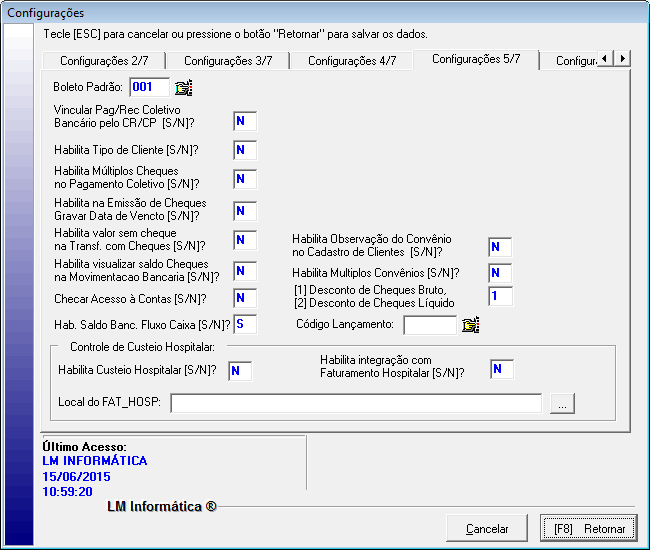Image resolution: width=650 pixels, height=550 pixels.
Task: Click the Habilita Multiplos Convênios field
Action: (x=500, y=273)
